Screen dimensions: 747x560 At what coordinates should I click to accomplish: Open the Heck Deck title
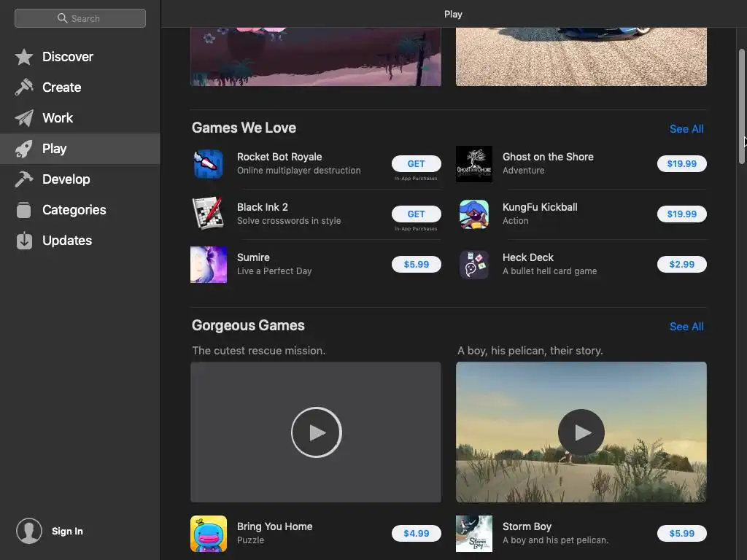point(528,257)
